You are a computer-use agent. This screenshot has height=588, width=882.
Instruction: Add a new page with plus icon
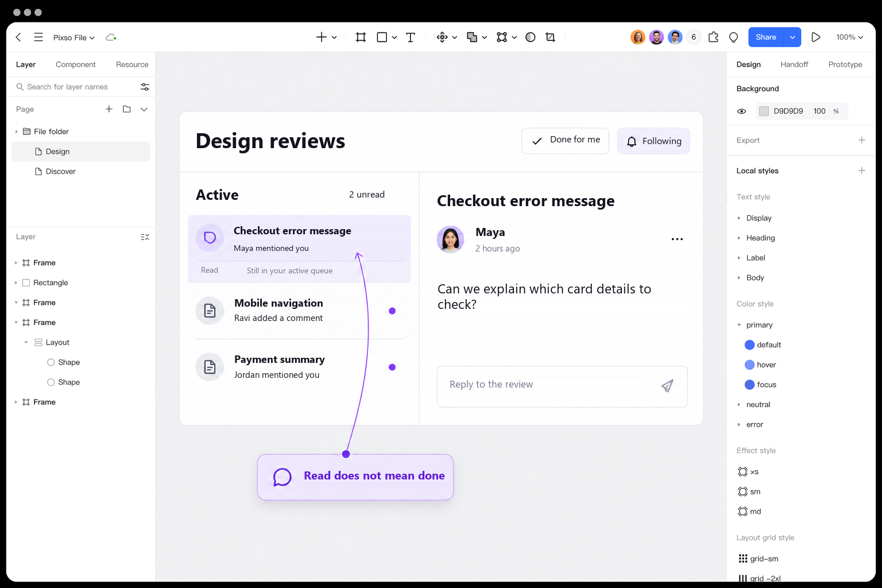(109, 109)
